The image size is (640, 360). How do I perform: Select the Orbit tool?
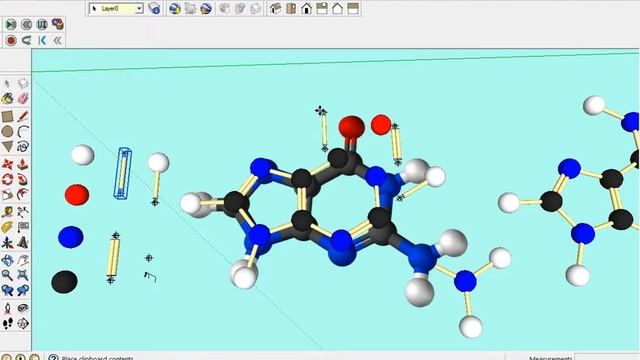(7, 260)
